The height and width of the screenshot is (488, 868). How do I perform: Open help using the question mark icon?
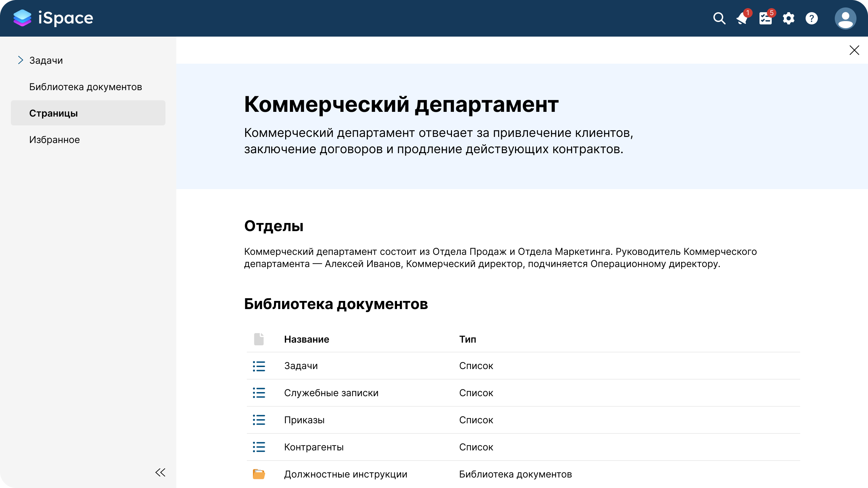[x=811, y=19]
